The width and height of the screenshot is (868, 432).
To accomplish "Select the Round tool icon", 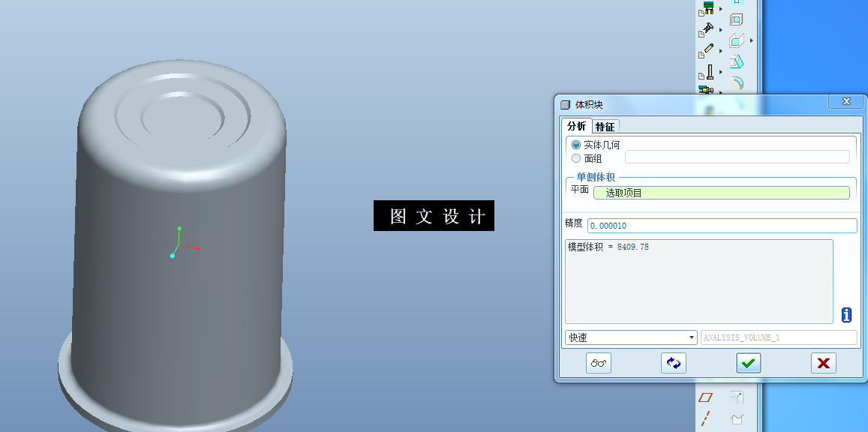I will tap(736, 83).
